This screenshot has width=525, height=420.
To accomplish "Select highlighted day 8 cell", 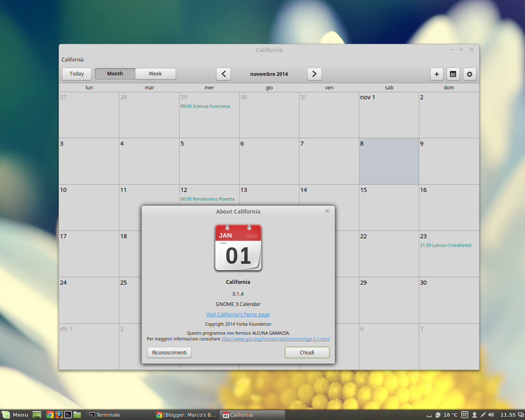I will (x=389, y=161).
